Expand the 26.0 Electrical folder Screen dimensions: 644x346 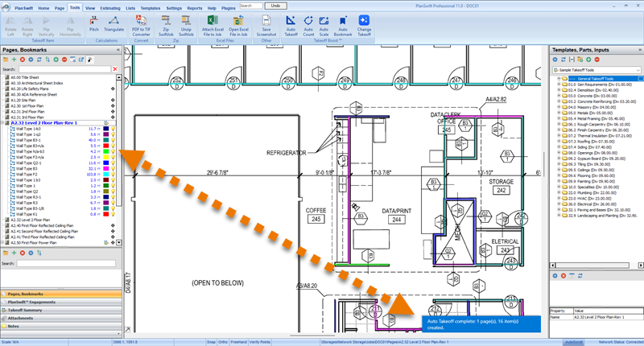point(559,204)
